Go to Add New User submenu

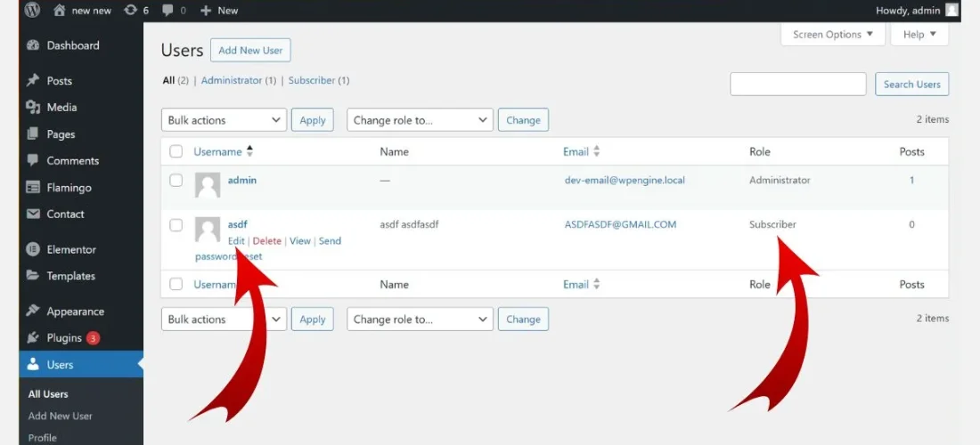tap(60, 416)
